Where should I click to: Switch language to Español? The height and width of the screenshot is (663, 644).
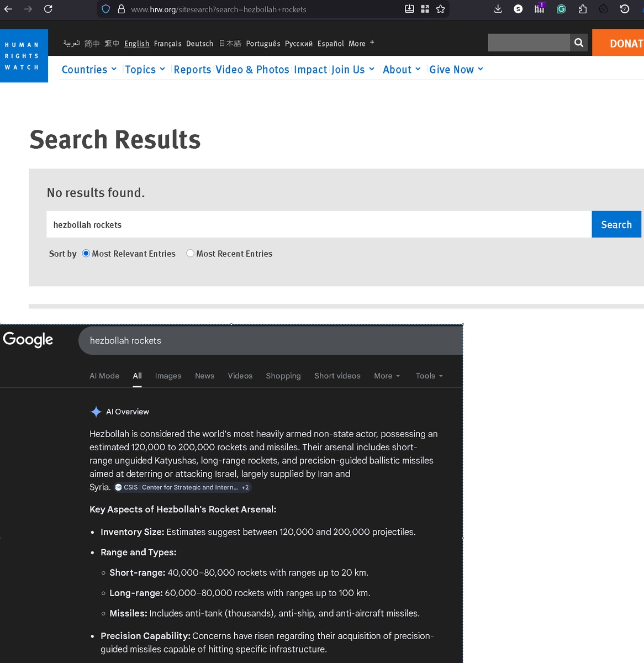pyautogui.click(x=330, y=44)
